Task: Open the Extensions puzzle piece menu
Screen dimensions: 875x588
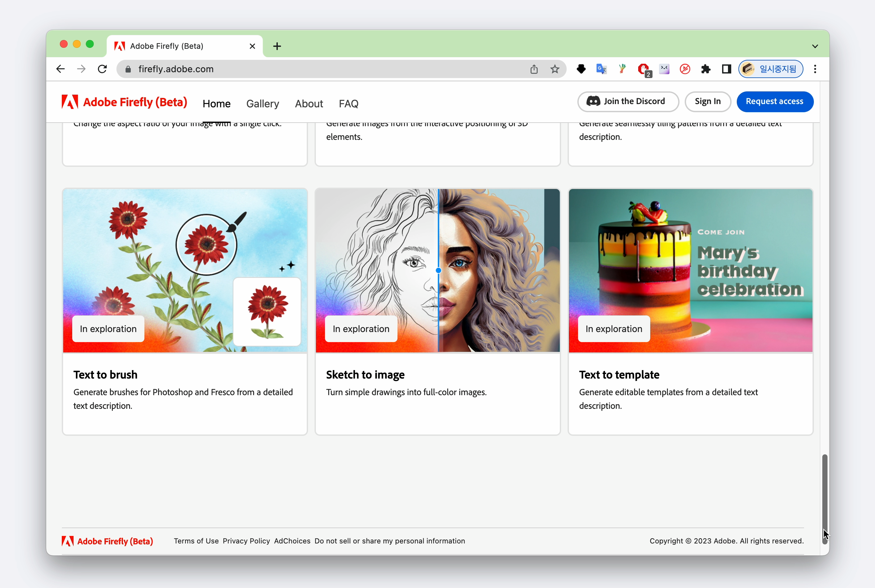Action: tap(706, 69)
